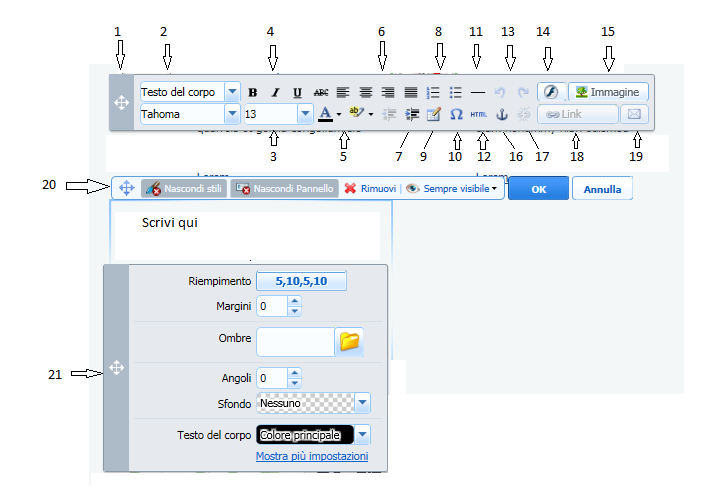Click the Flash insert icon
This screenshot has width=725, height=503.
[550, 92]
